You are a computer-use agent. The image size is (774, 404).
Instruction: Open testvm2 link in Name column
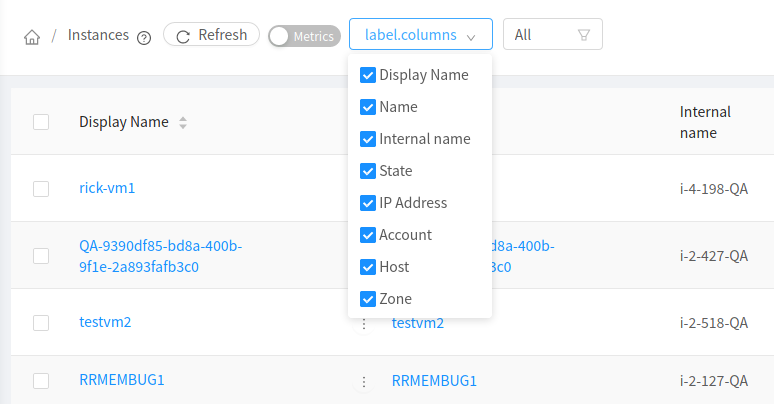tap(418, 323)
